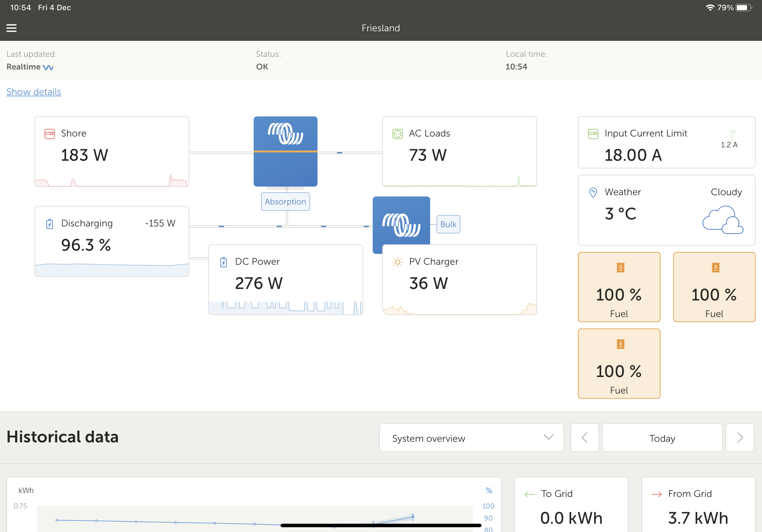Click the Status OK text
Image resolution: width=762 pixels, height=532 pixels.
coord(262,67)
